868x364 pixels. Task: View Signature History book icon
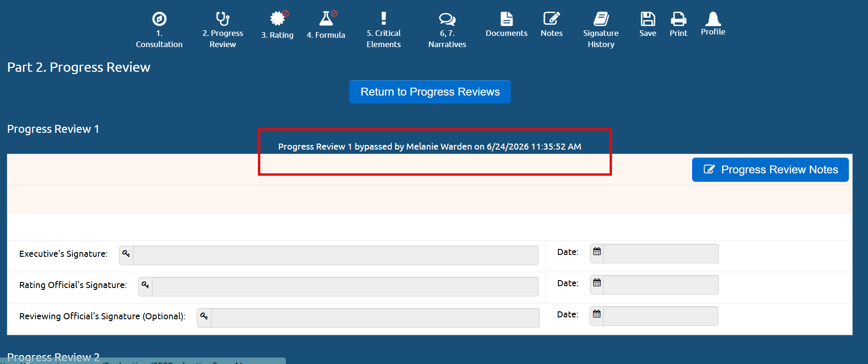(x=601, y=19)
